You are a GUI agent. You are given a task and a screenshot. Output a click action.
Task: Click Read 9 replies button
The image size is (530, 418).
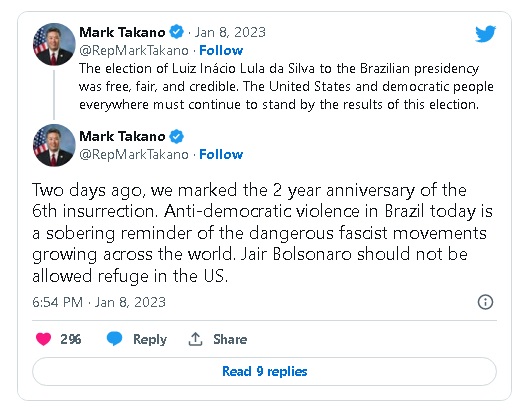264,371
